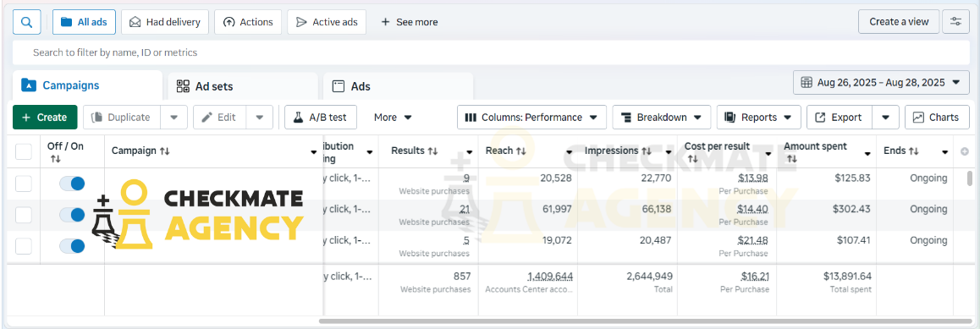This screenshot has height=329, width=980.
Task: Toggle off campaign with 5 purchases
Action: tap(72, 246)
